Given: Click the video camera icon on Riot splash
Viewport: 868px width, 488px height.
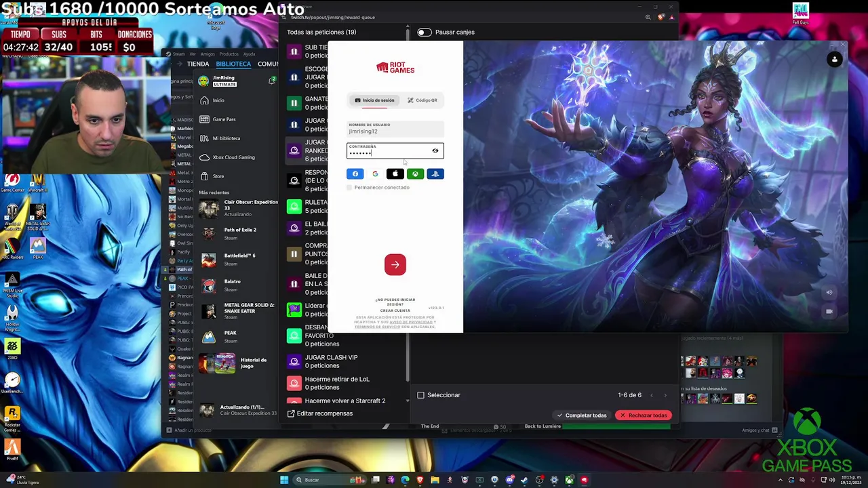Looking at the screenshot, I should coord(829,312).
